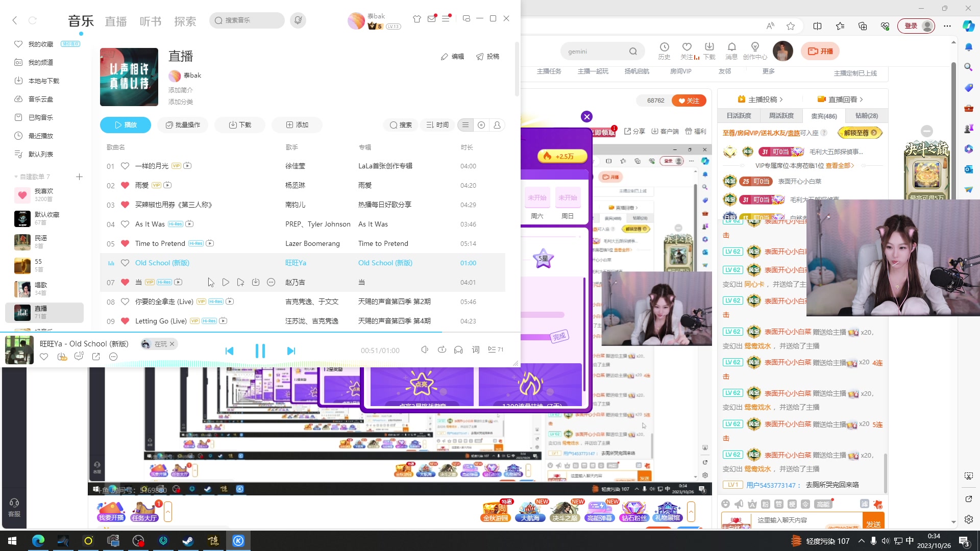Open comments on the now-playing song
This screenshot has width=980, height=551.
coord(79,357)
